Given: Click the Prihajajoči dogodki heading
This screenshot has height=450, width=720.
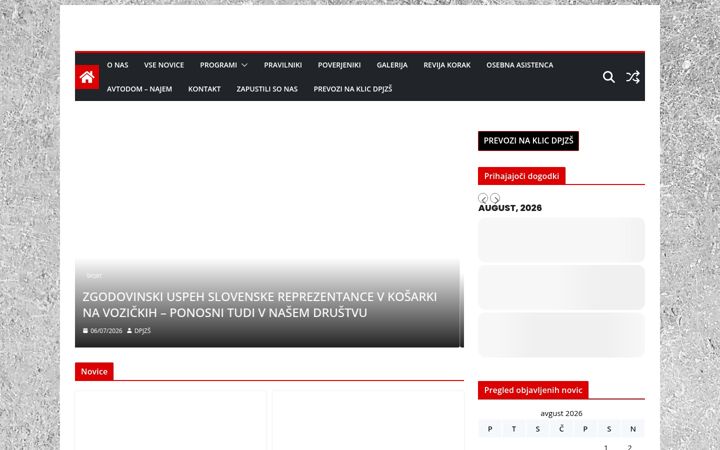Looking at the screenshot, I should 522,176.
